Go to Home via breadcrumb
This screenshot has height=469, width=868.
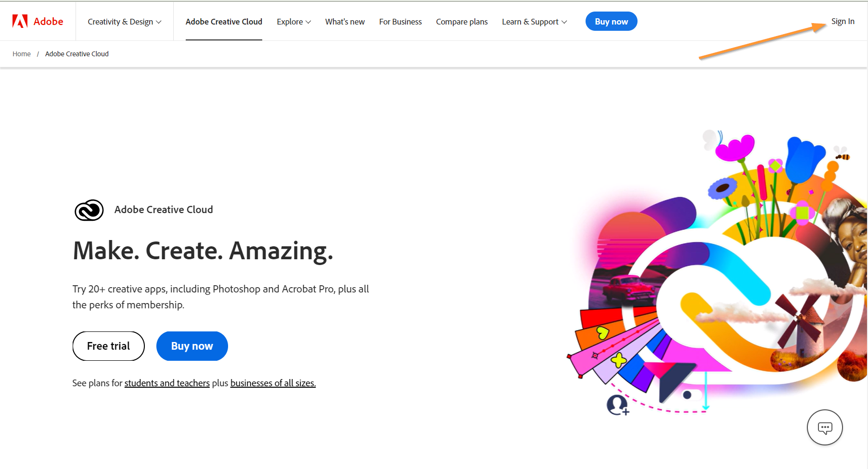click(22, 54)
